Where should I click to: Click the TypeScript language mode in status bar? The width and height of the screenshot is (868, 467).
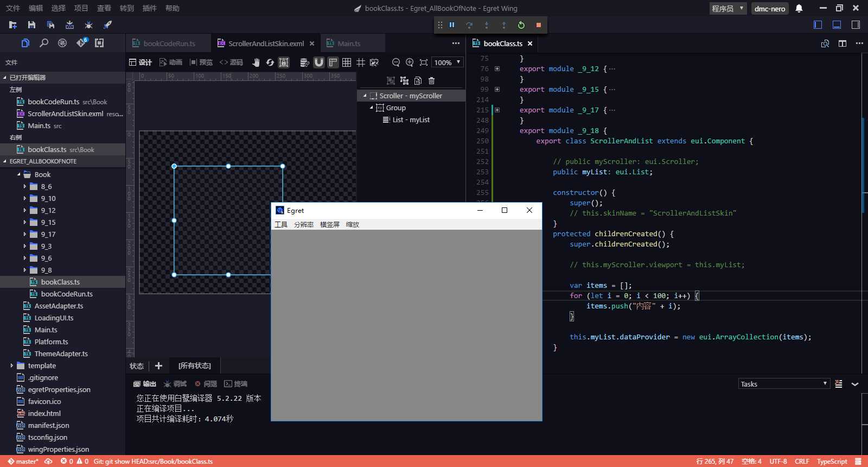tap(832, 462)
